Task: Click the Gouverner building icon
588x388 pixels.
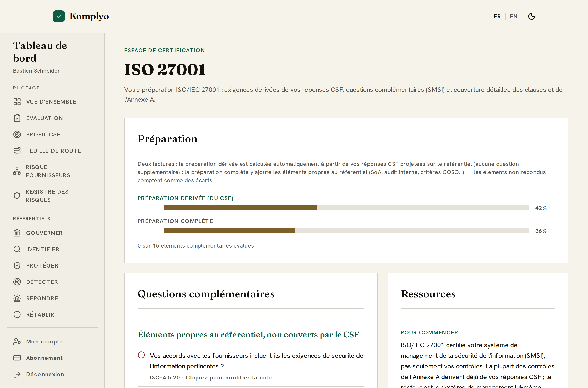Action: 17,233
